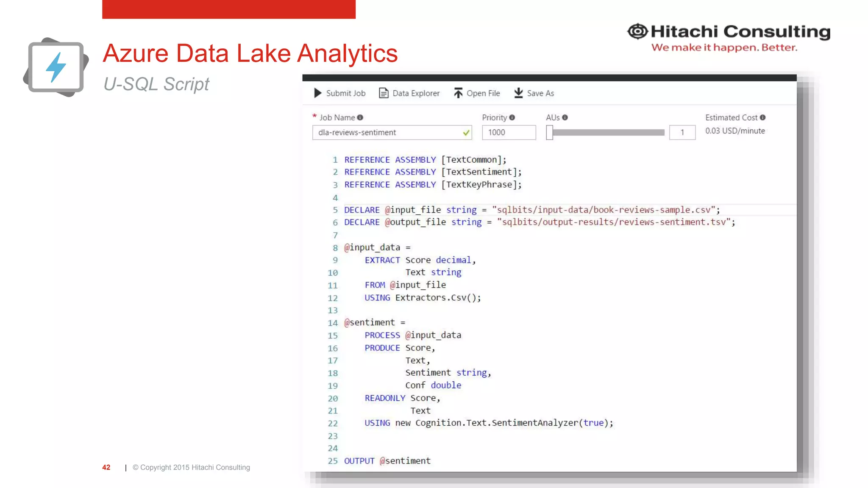Viewport: 868px width, 488px height.
Task: Click the Submit Job label
Action: pyautogui.click(x=346, y=93)
